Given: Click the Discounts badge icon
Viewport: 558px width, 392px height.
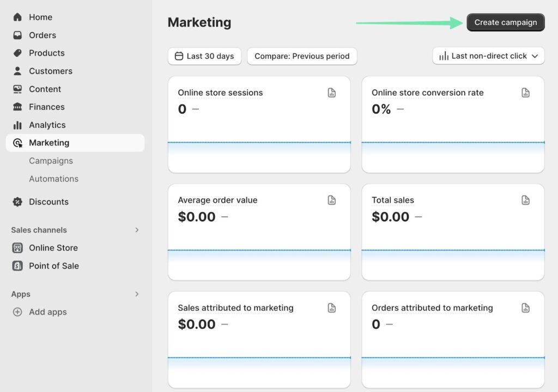Looking at the screenshot, I should [17, 202].
